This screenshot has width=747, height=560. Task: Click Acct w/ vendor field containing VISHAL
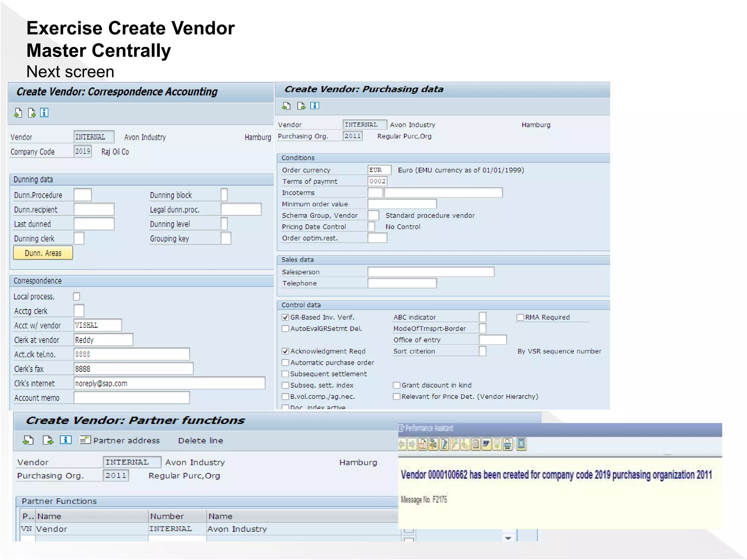98,325
